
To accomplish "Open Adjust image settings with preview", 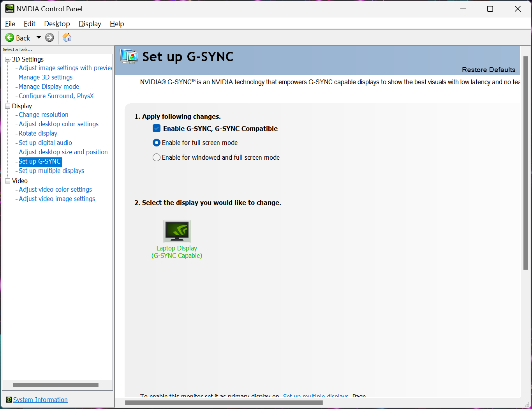I will tap(65, 68).
